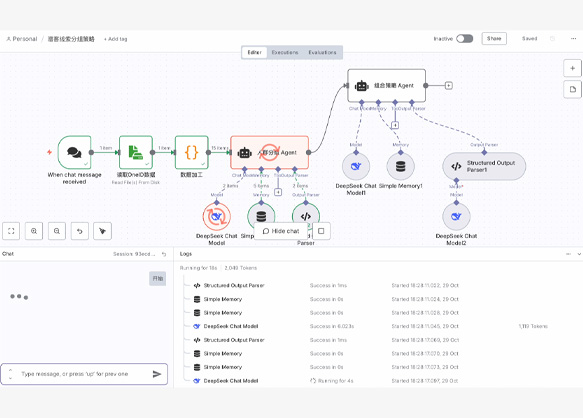Tidy up the workflow with the broom button

(x=102, y=231)
